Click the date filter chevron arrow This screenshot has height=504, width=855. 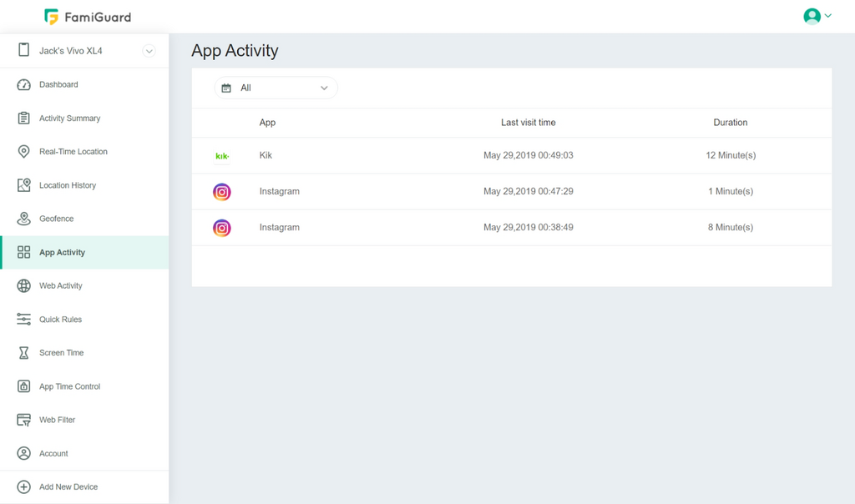point(324,88)
